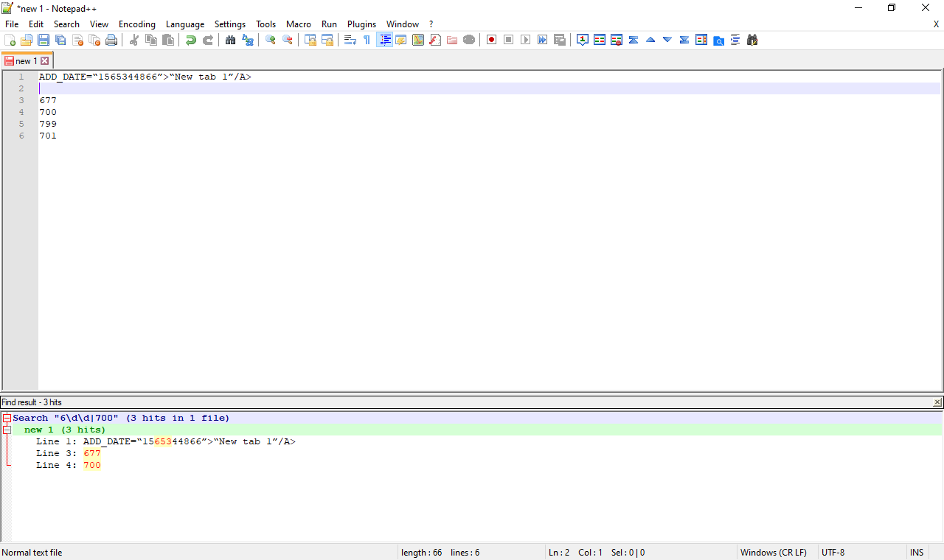
Task: Start macro recording with red dot icon
Action: click(492, 40)
